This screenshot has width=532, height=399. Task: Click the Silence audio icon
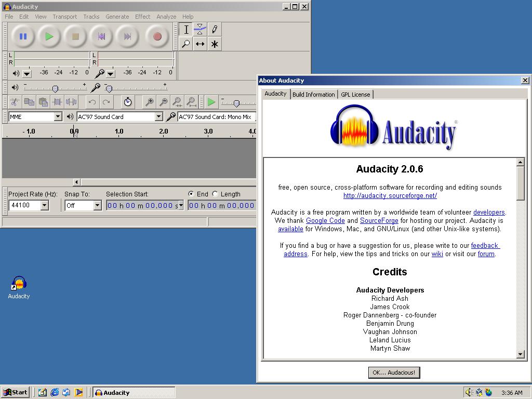tap(71, 102)
